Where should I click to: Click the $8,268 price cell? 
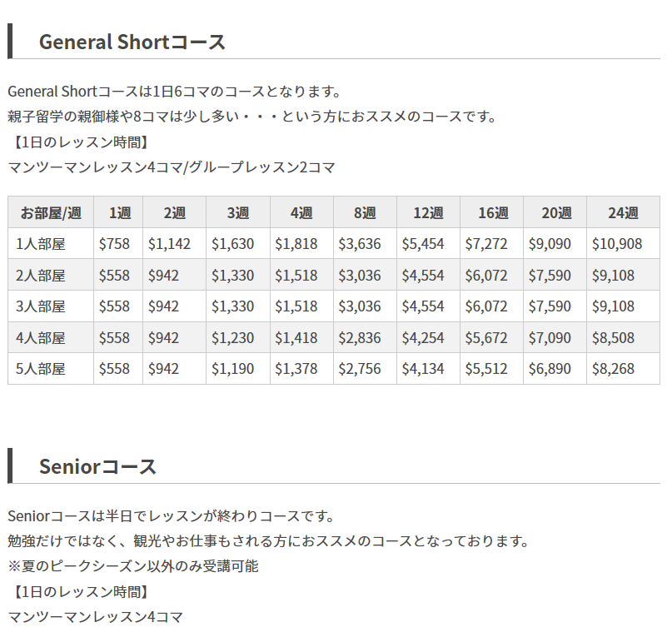(x=613, y=369)
